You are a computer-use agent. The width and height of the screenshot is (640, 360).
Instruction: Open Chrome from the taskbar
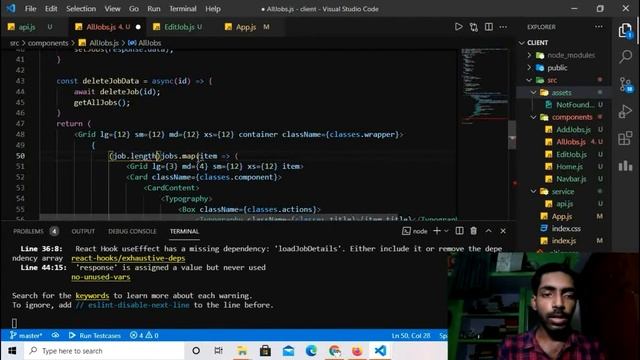tap(335, 351)
